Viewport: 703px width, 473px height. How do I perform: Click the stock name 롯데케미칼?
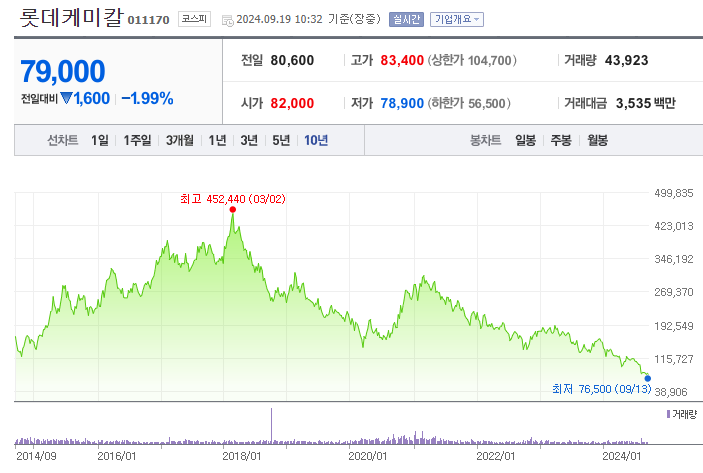click(x=71, y=17)
